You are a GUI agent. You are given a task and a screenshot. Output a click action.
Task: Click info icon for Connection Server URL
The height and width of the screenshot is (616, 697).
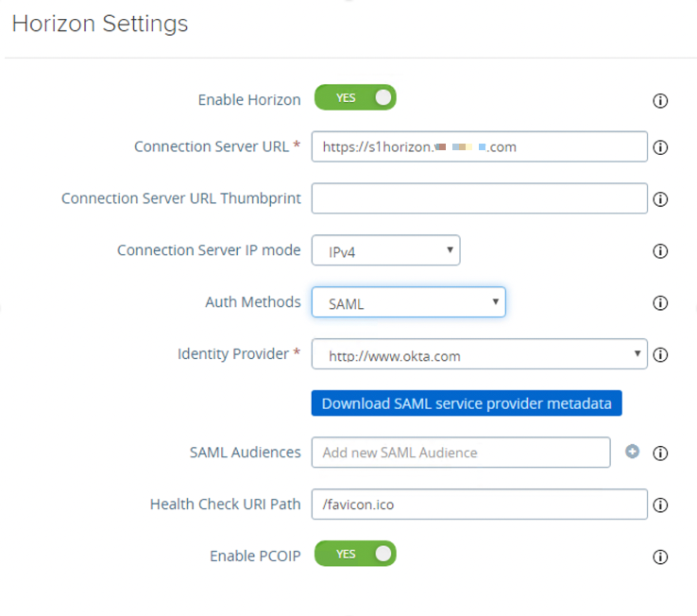[660, 147]
